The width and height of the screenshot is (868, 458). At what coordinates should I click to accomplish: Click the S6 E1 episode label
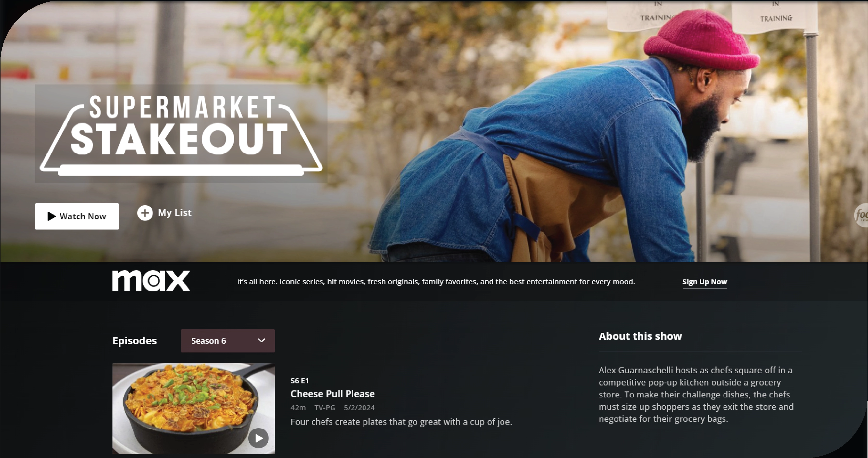tap(299, 381)
